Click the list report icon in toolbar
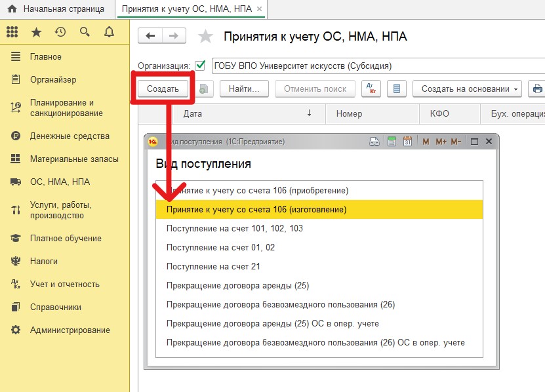 (x=397, y=88)
